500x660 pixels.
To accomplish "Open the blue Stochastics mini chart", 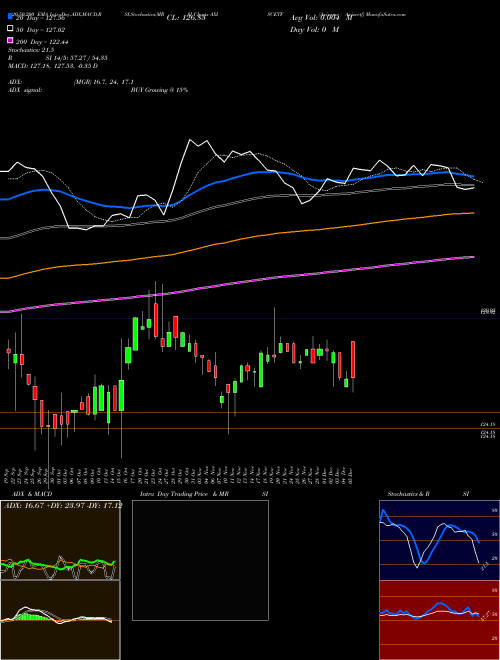I will pyautogui.click(x=439, y=540).
